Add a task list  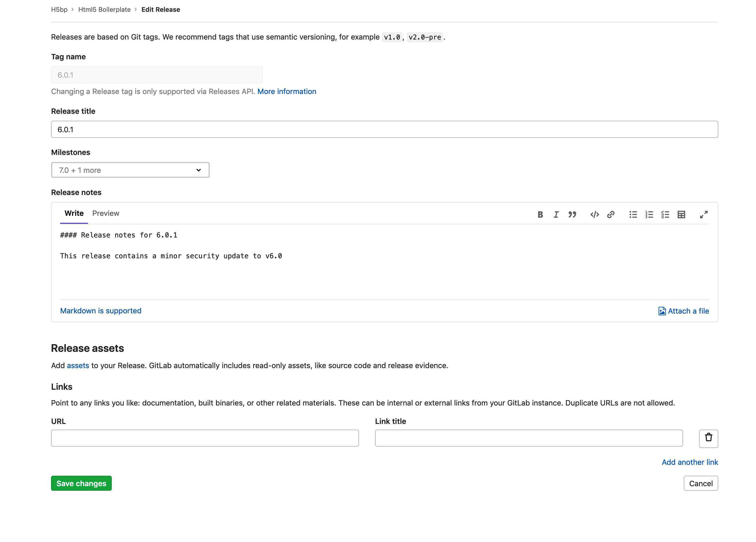click(x=665, y=215)
